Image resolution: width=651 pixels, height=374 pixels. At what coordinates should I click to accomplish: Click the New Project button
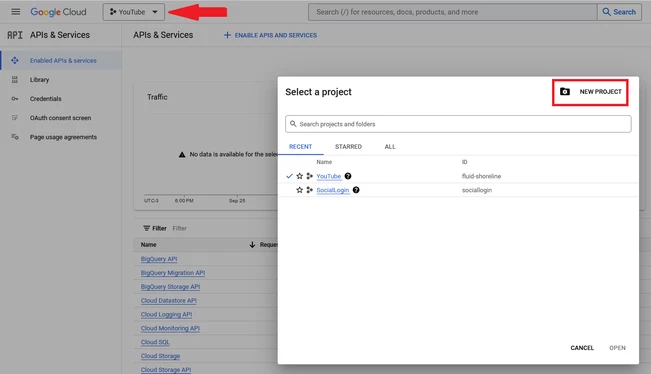590,92
